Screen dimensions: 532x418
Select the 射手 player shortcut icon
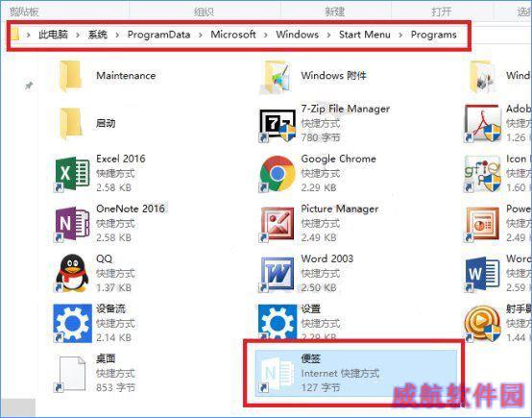[x=482, y=323]
